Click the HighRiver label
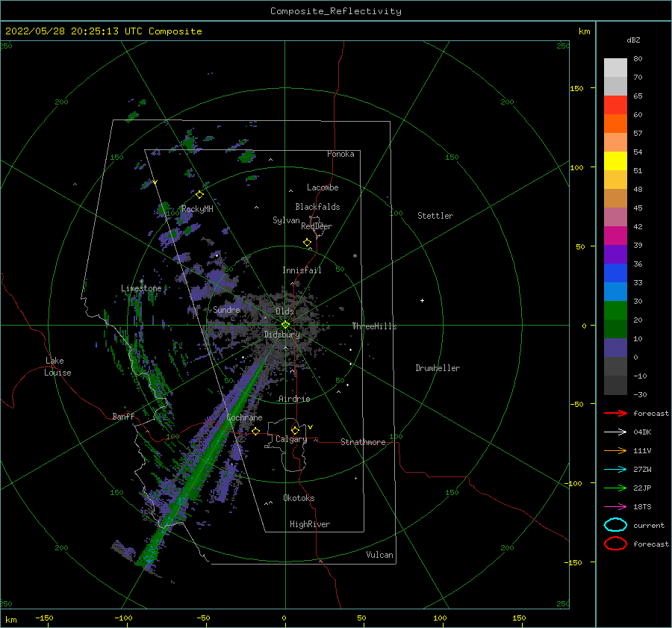This screenshot has height=628, width=672. click(x=310, y=524)
